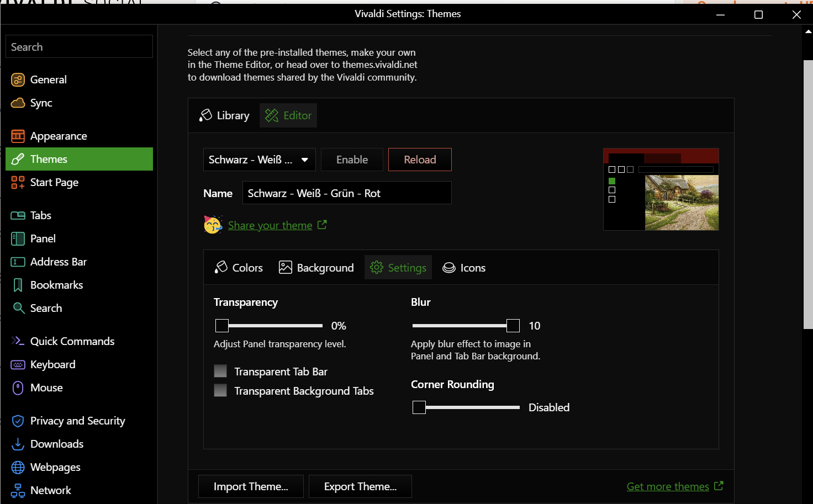The height and width of the screenshot is (504, 813).
Task: Click the scrollbar up arrow
Action: tap(808, 31)
